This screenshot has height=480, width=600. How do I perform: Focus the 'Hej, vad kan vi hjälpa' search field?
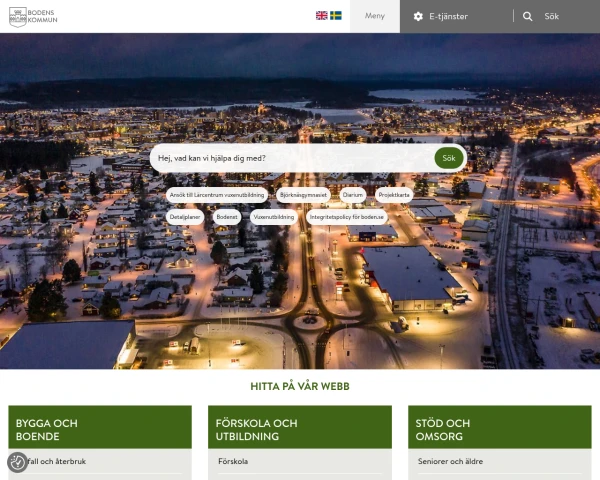coord(290,158)
